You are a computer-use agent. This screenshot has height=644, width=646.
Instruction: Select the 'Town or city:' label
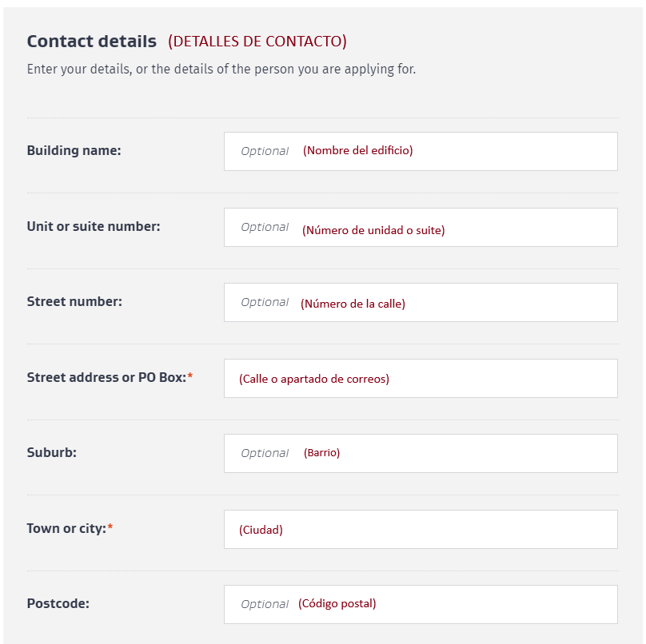(x=66, y=528)
